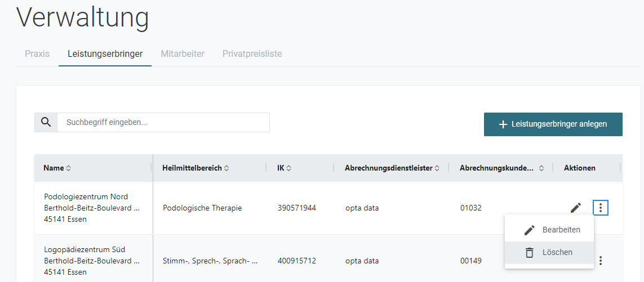
Task: Sort table by Name column arrows
Action: tap(69, 168)
